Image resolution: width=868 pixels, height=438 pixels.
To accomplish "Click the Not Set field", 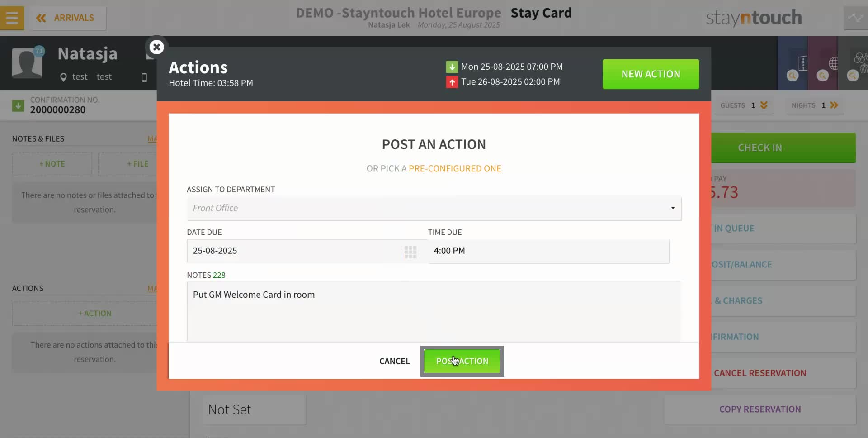I will click(x=254, y=409).
